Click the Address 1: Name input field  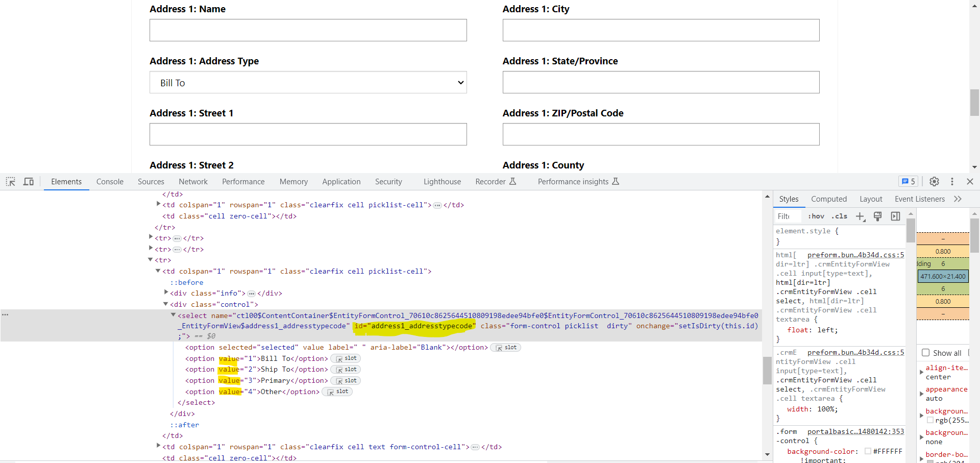[308, 30]
